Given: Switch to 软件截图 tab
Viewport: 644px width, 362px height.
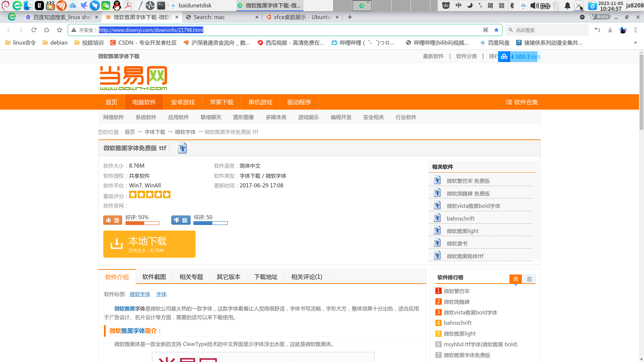Looking at the screenshot, I should [x=154, y=277].
